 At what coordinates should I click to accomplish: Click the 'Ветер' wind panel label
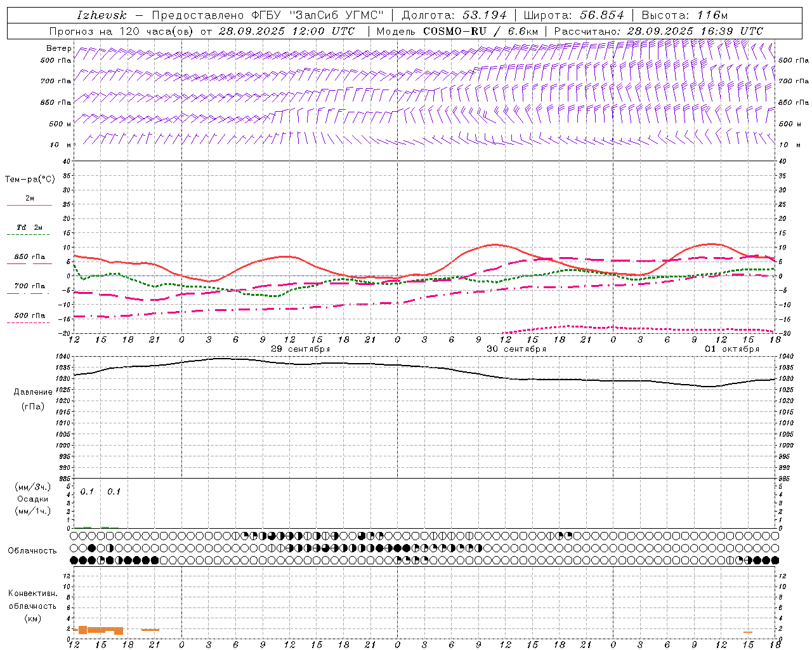click(x=59, y=49)
